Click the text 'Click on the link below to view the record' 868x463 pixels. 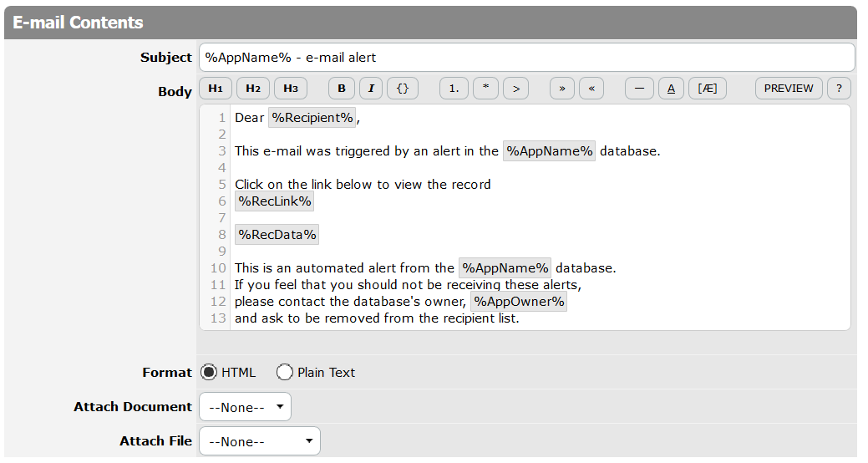click(x=363, y=185)
